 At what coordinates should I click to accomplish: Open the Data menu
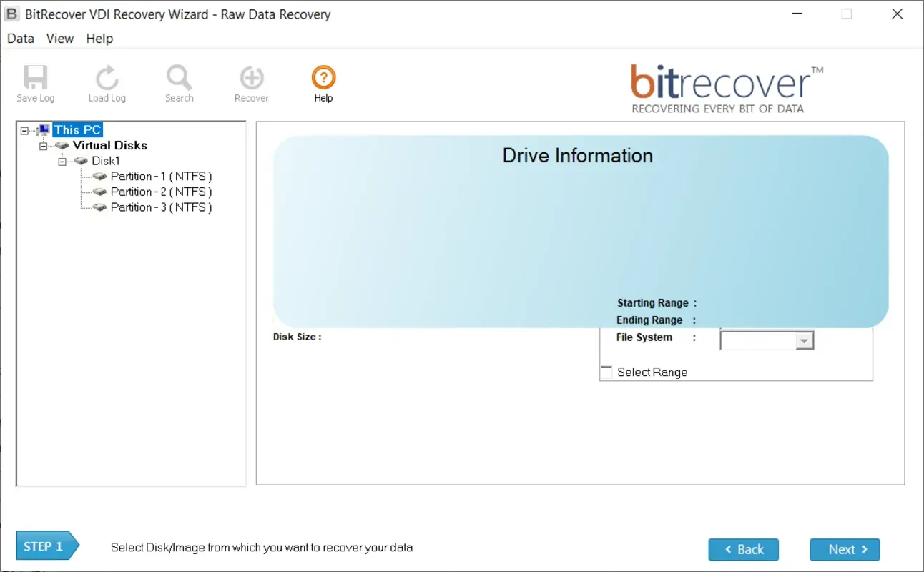19,38
